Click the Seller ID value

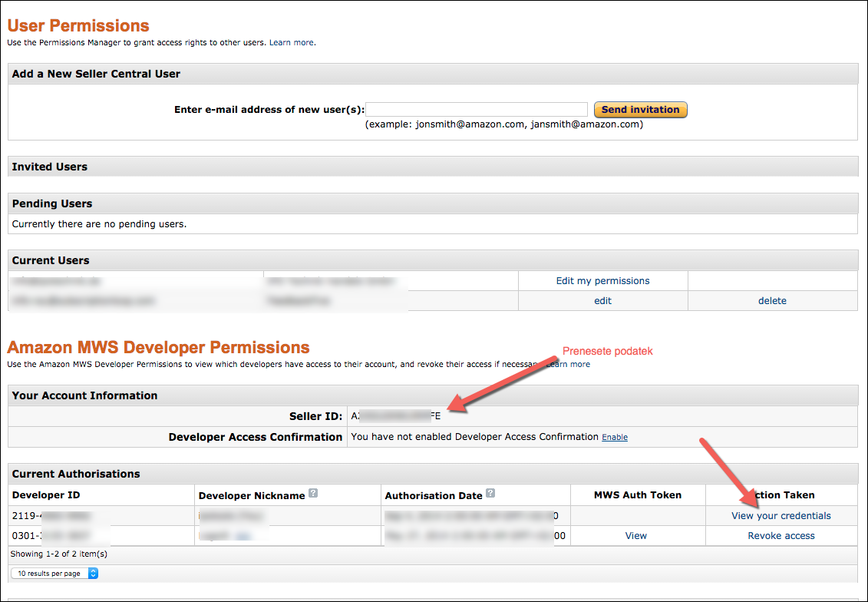pyautogui.click(x=396, y=416)
